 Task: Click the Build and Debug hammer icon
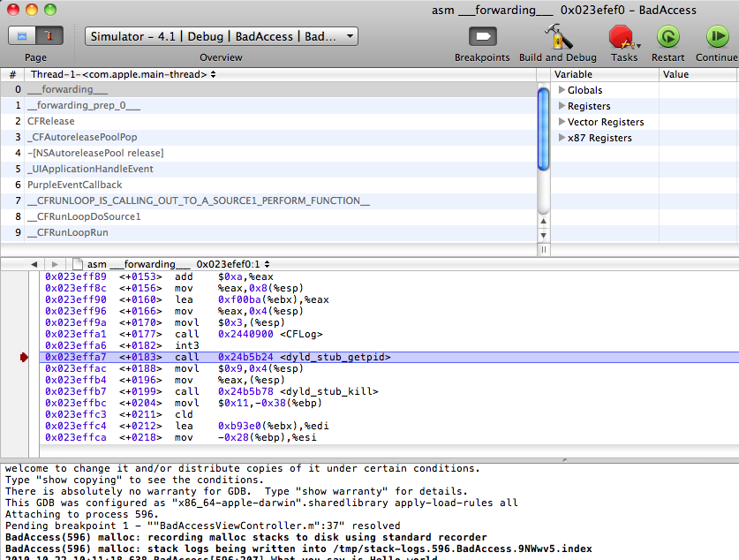point(558,37)
